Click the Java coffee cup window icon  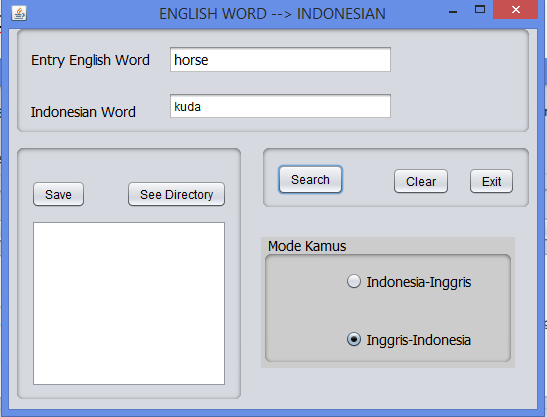[19, 14]
